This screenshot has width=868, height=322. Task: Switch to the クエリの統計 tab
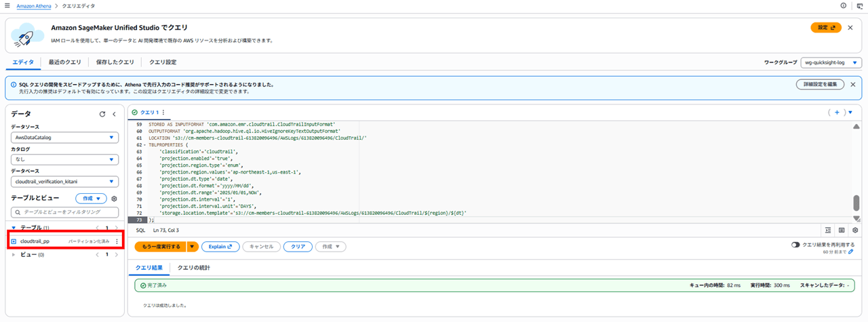(x=194, y=268)
